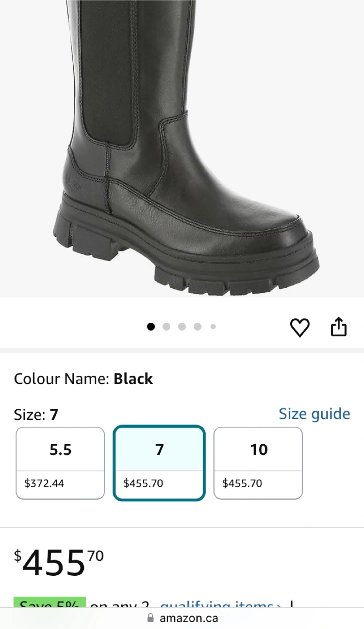Tap the green Save 5% badge

click(50, 603)
